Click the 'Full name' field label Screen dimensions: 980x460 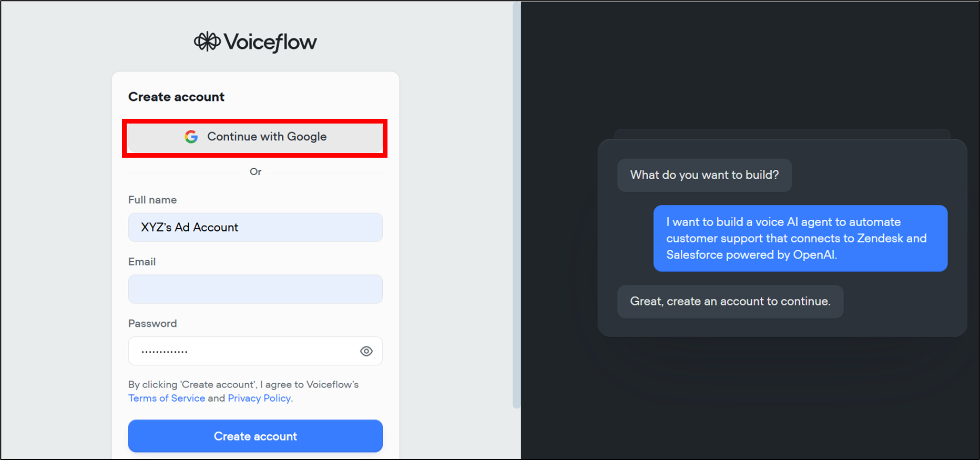[152, 200]
